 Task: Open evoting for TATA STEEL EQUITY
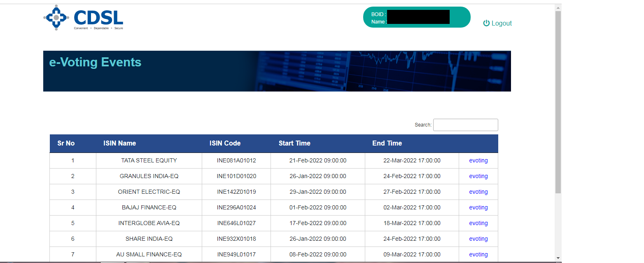(478, 161)
